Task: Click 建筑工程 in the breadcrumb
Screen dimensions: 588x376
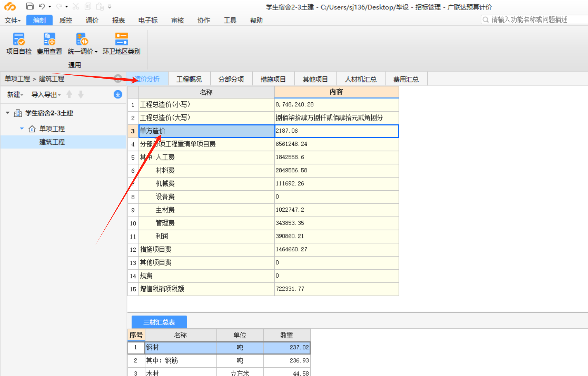Action: [51, 79]
